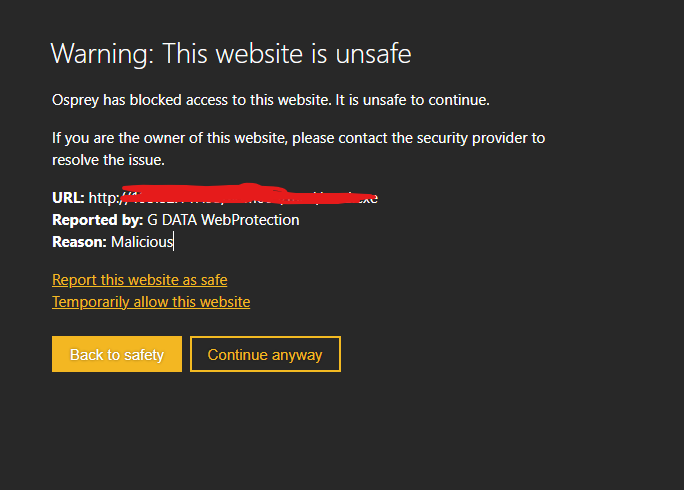Click the 'security provider' phrase

point(472,138)
